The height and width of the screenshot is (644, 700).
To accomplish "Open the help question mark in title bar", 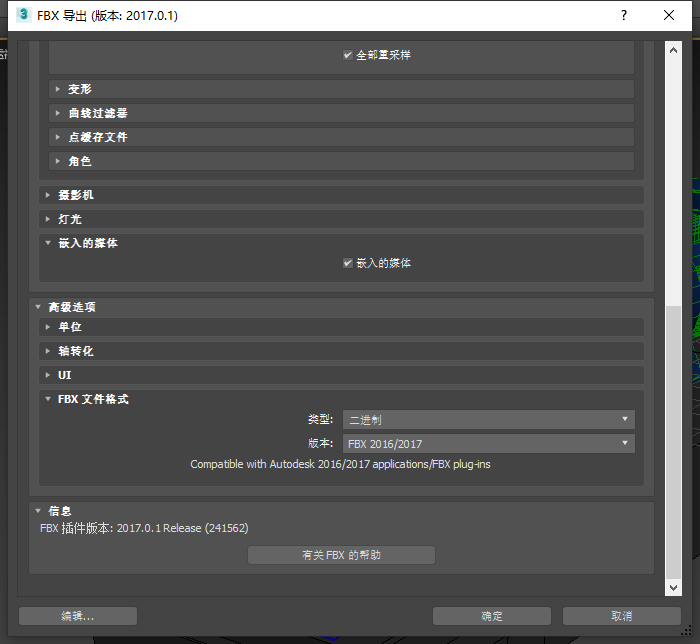I will [624, 15].
